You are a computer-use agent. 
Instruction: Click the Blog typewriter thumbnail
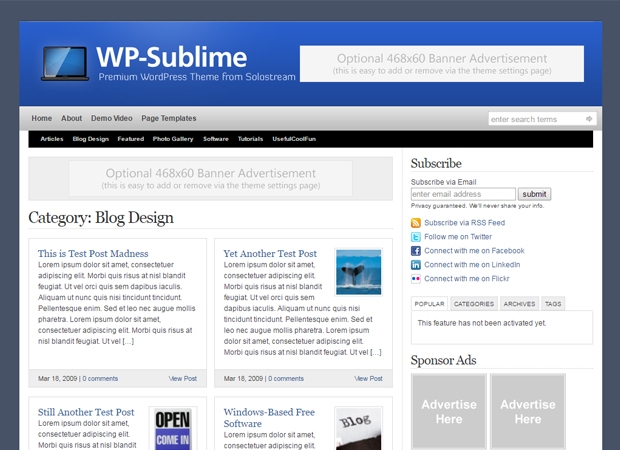(x=358, y=429)
